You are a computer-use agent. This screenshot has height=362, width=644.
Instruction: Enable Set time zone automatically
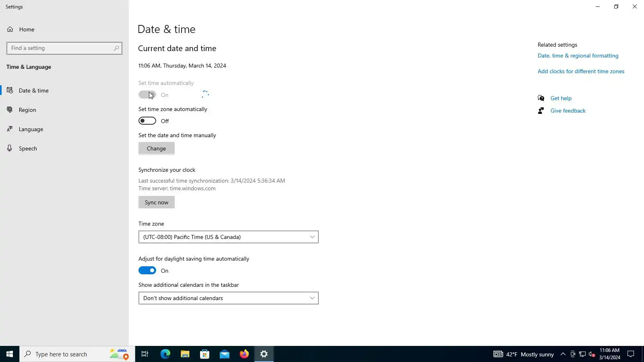pyautogui.click(x=147, y=121)
